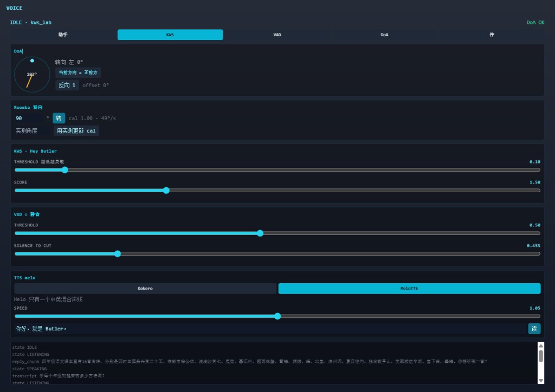
Task: Click the log scrollbar up arrow
Action: [x=540, y=345]
